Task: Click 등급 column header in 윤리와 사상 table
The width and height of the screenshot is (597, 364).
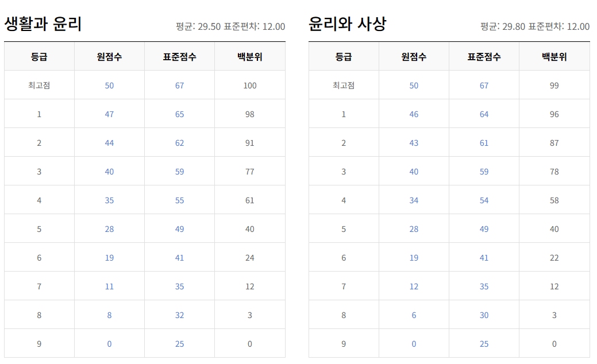Action: 344,57
